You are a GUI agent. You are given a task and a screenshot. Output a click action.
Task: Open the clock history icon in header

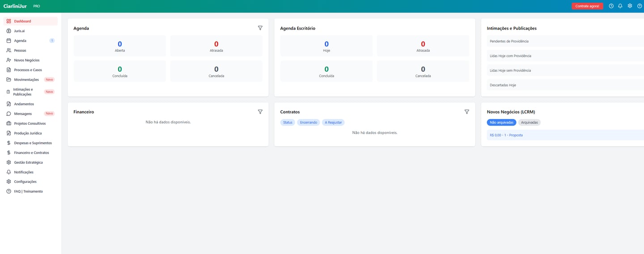[611, 6]
